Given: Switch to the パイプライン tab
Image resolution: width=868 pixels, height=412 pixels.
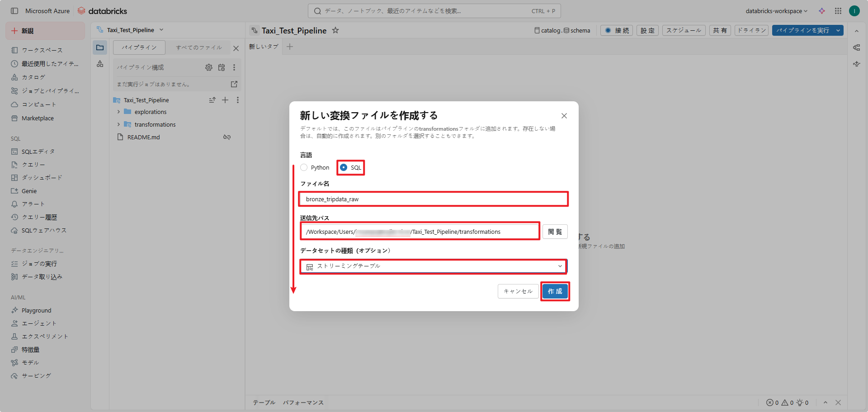Looking at the screenshot, I should pyautogui.click(x=139, y=47).
